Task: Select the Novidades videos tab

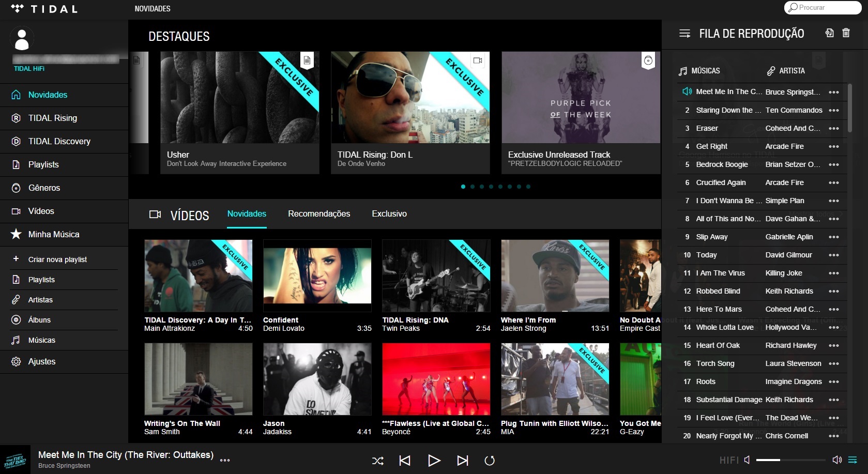Action: pyautogui.click(x=247, y=214)
